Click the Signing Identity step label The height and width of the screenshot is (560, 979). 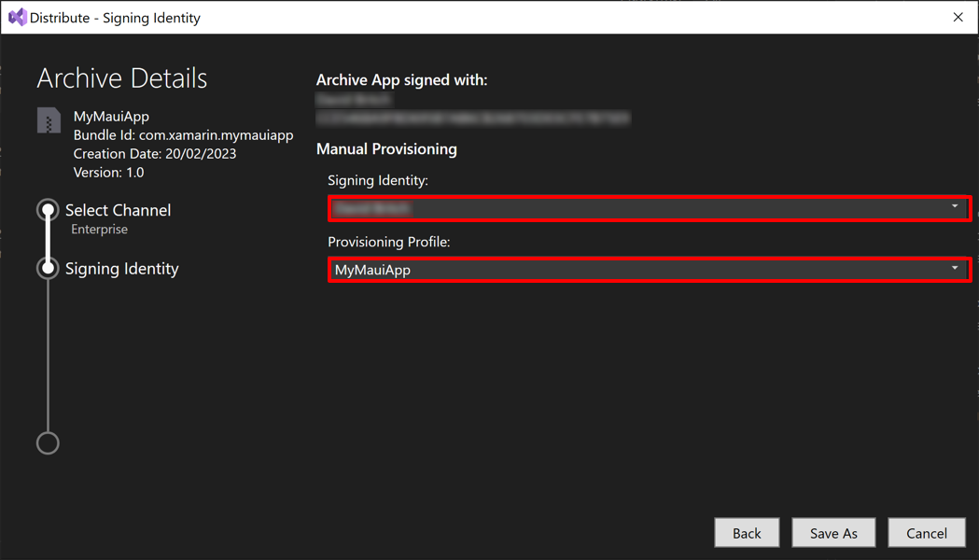coord(122,268)
